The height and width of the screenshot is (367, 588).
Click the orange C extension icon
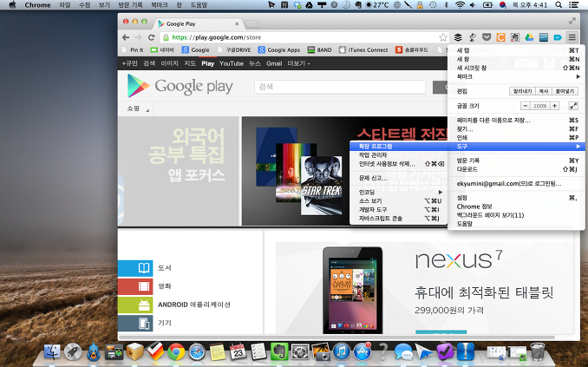click(500, 37)
